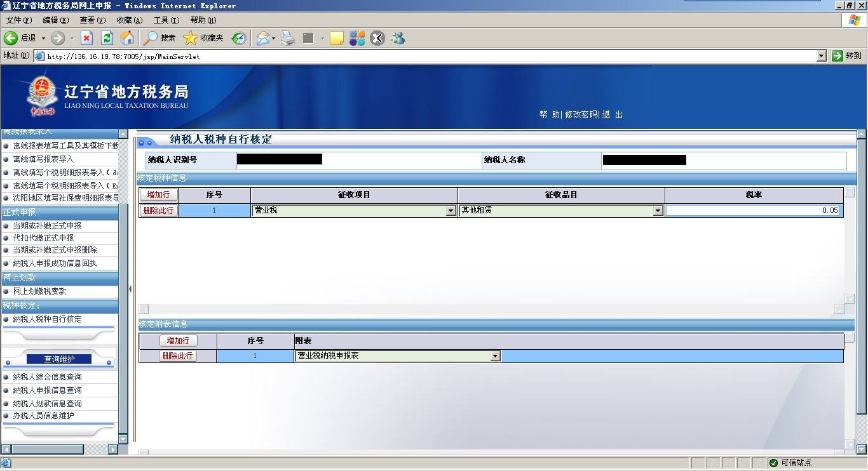Select 纳税人综合信息查询 in the sidebar

click(47, 377)
